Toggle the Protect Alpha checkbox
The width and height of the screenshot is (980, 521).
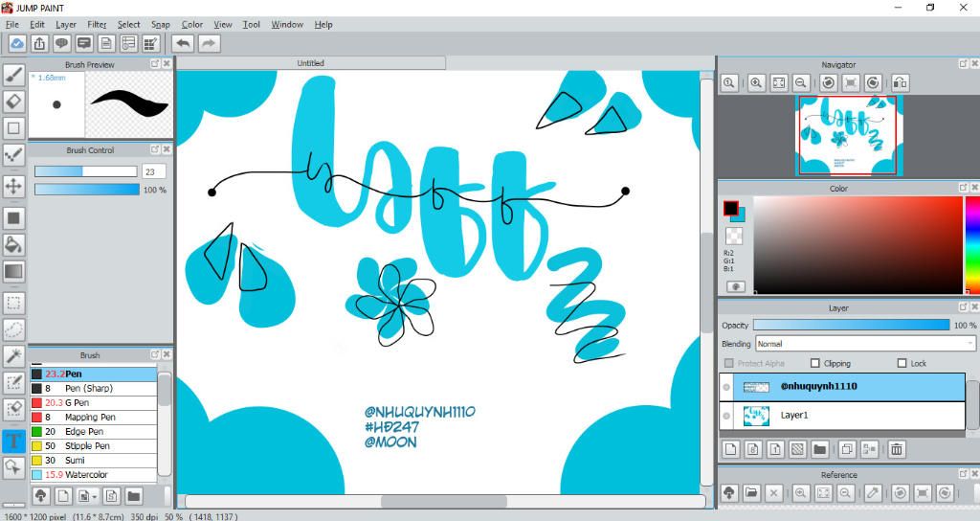728,363
